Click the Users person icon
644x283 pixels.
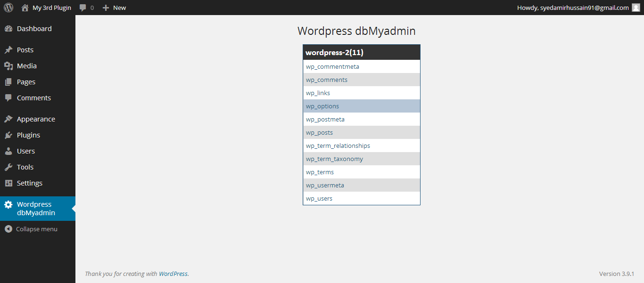point(8,151)
